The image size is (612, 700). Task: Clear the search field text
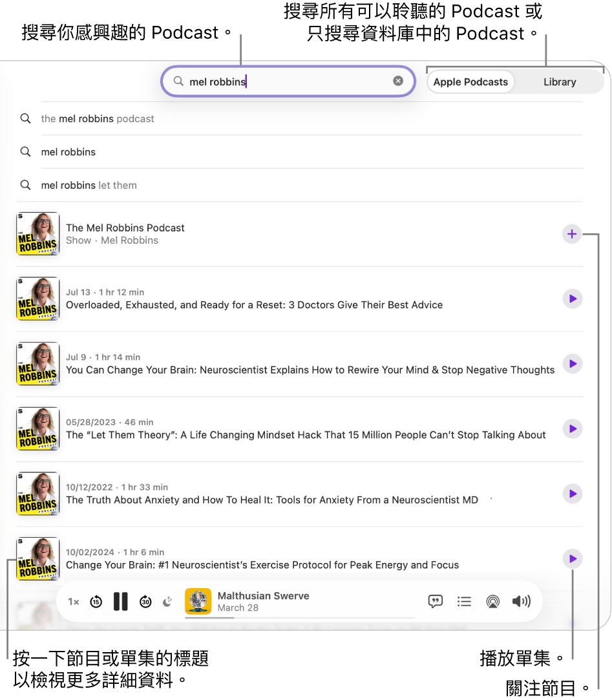pyautogui.click(x=397, y=81)
